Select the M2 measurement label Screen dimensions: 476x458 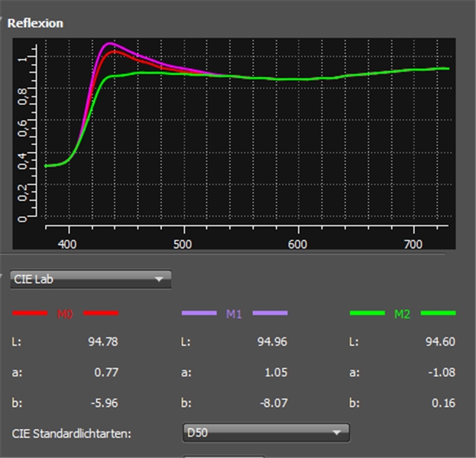click(x=402, y=314)
